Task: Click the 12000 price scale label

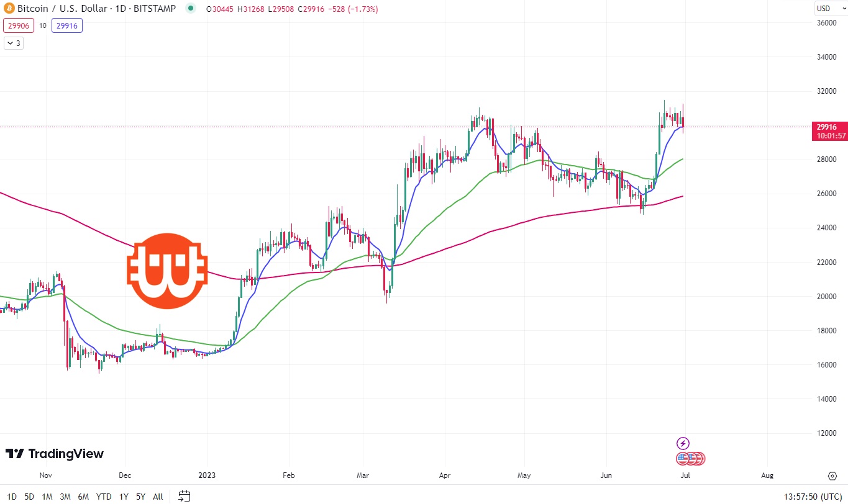Action: [826, 433]
